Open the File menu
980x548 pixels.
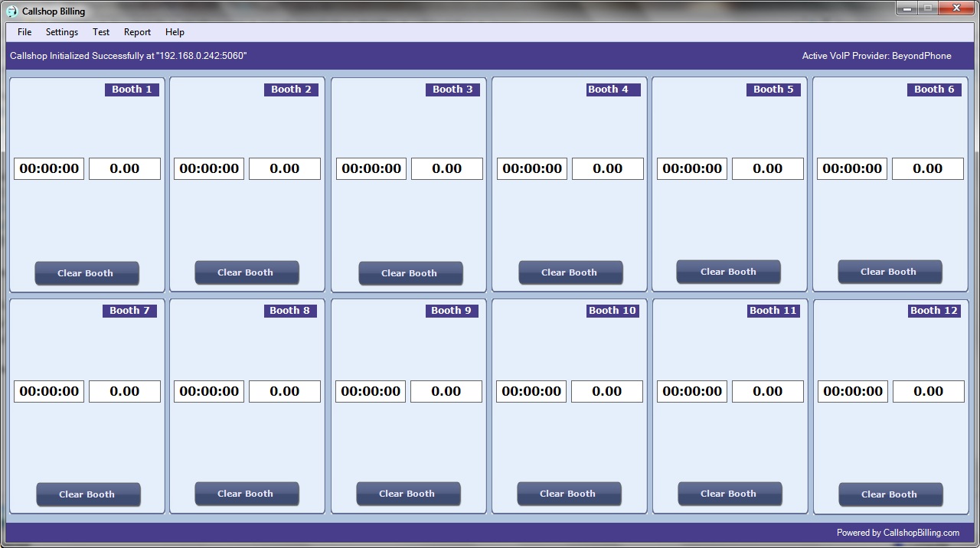point(24,32)
